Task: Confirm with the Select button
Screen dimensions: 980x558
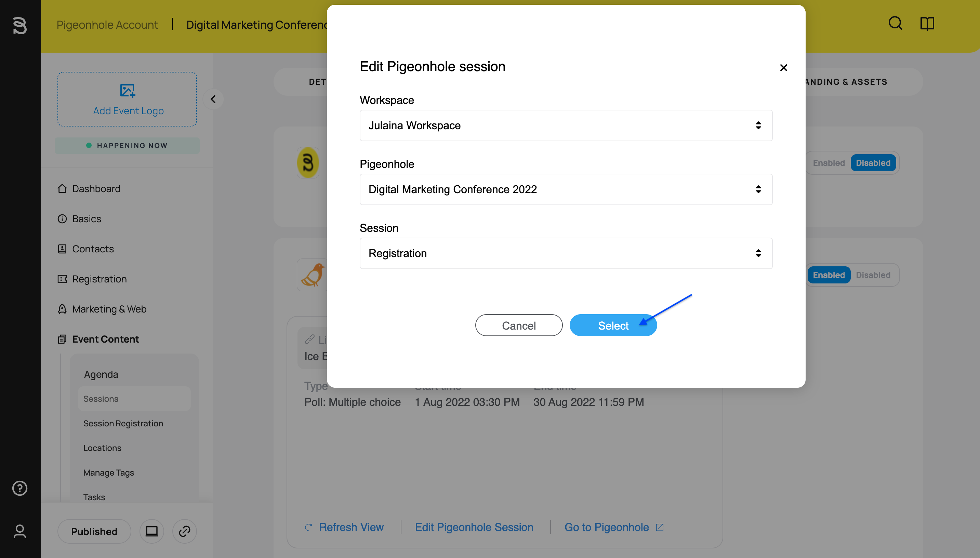Action: coord(613,325)
